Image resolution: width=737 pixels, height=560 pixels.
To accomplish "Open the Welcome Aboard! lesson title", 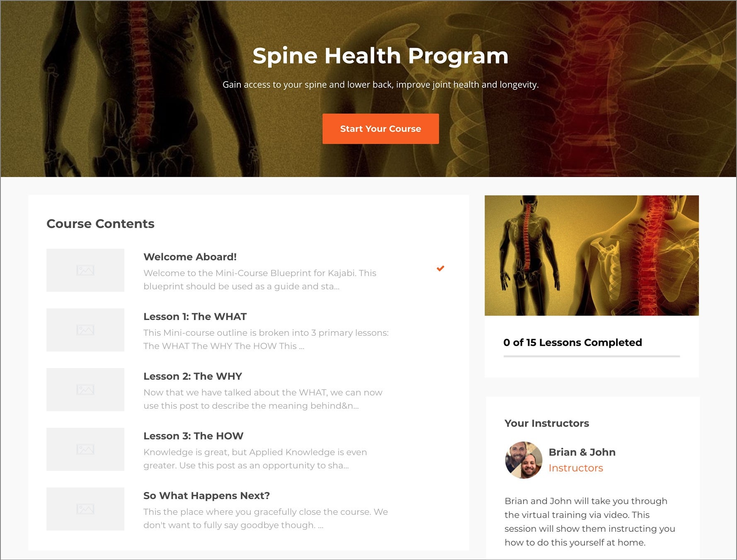I will click(x=190, y=257).
